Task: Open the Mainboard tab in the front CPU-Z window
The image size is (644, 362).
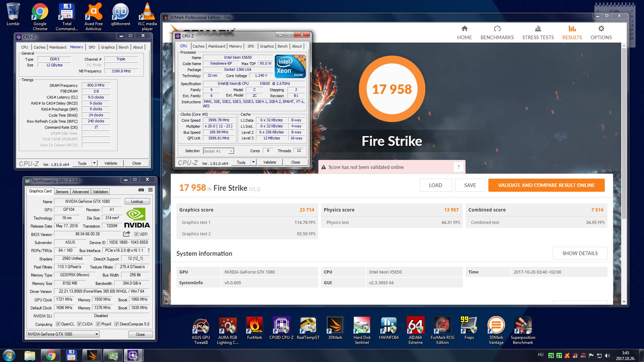Action: [217, 46]
